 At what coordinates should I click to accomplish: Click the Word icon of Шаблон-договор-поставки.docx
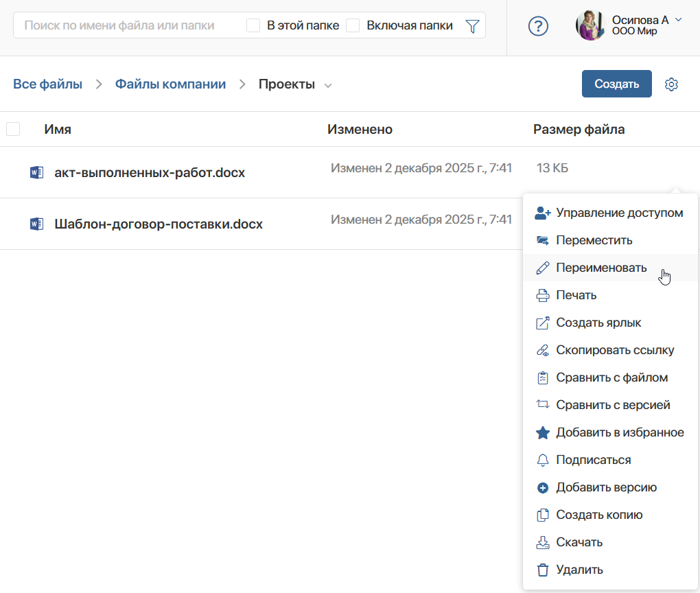(36, 224)
